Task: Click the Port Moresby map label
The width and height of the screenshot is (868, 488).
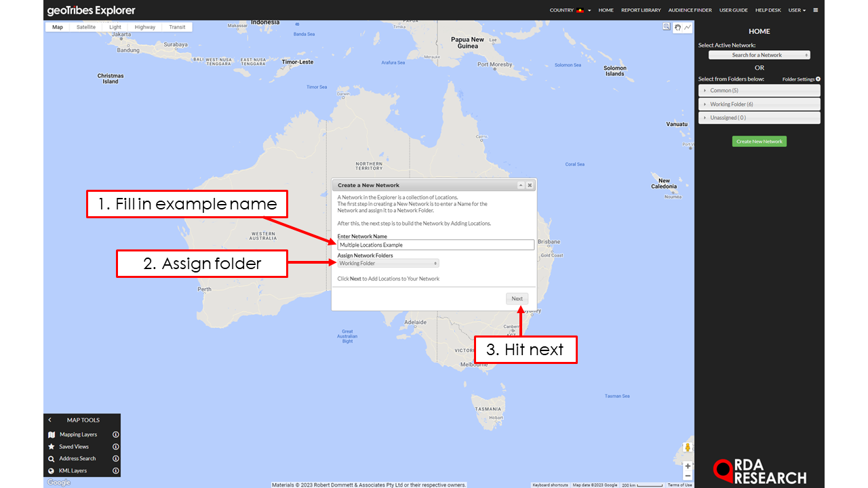Action: (494, 64)
